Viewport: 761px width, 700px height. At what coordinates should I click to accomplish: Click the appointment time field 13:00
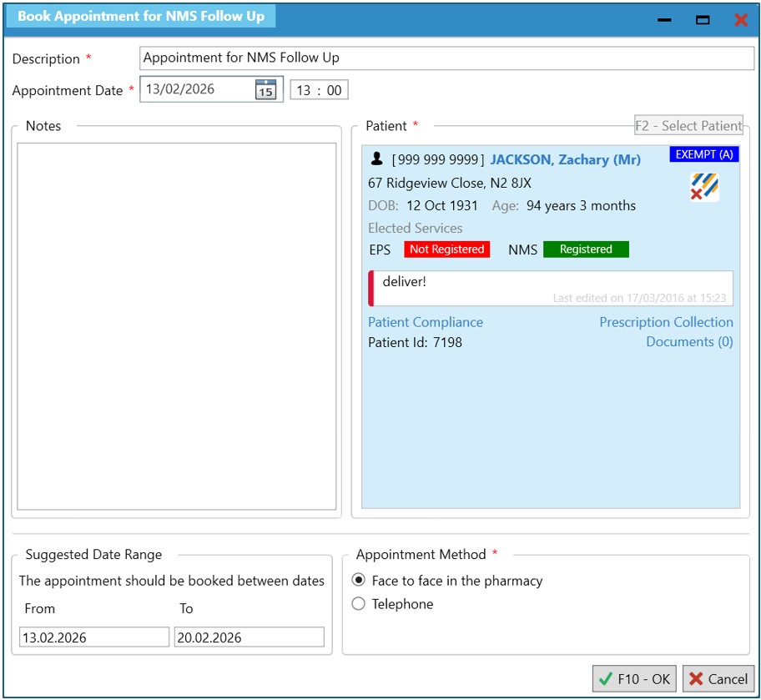point(319,90)
